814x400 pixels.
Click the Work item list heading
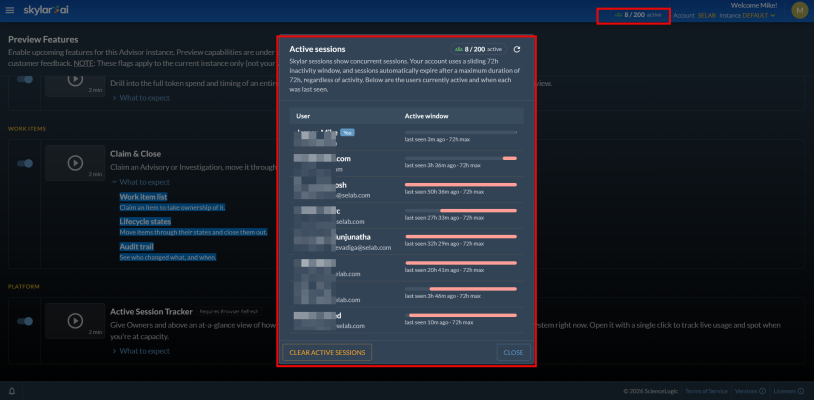pos(143,197)
